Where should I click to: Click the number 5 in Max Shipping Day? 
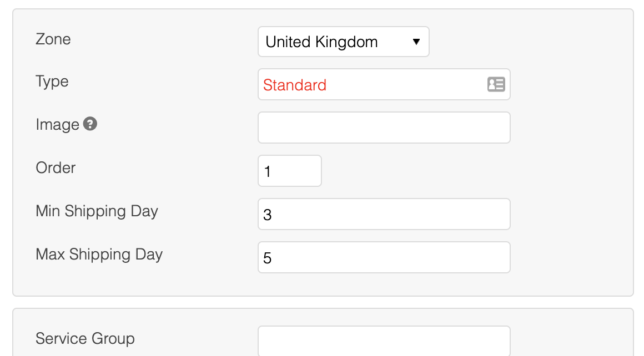point(268,258)
